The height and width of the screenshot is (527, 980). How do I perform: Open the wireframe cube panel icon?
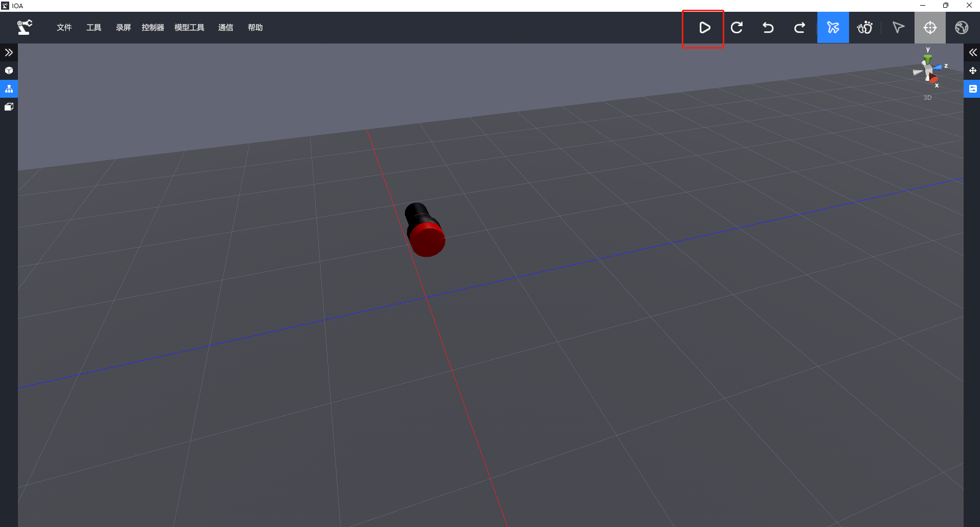click(9, 107)
